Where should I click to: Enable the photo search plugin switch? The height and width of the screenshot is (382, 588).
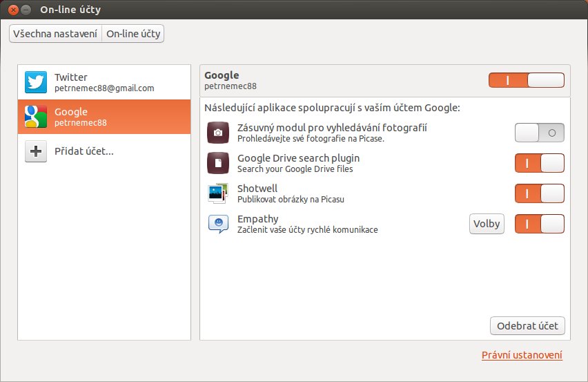point(539,133)
